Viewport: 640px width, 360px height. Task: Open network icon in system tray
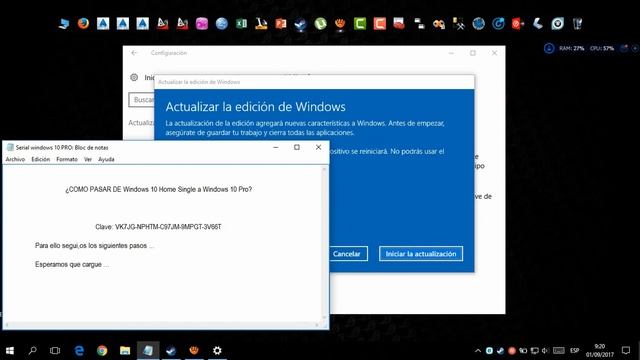point(534,351)
